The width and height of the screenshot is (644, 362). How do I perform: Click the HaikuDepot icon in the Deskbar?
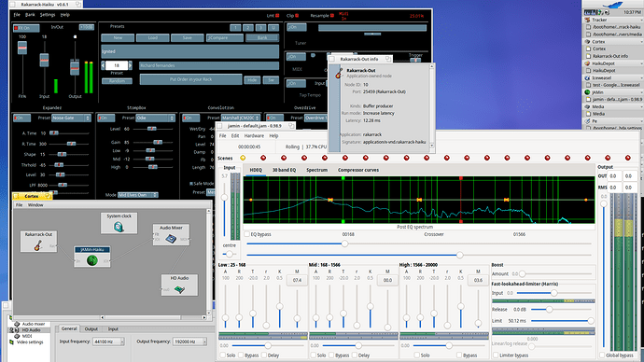(x=587, y=63)
